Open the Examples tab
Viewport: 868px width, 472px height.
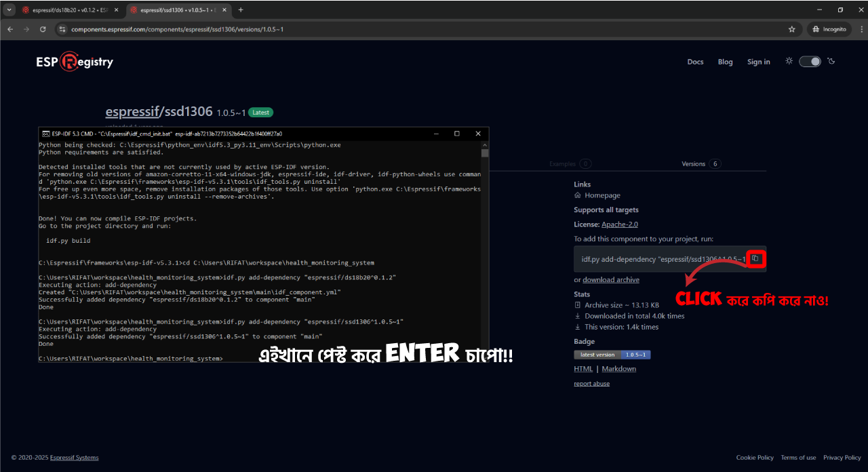[x=570, y=163]
